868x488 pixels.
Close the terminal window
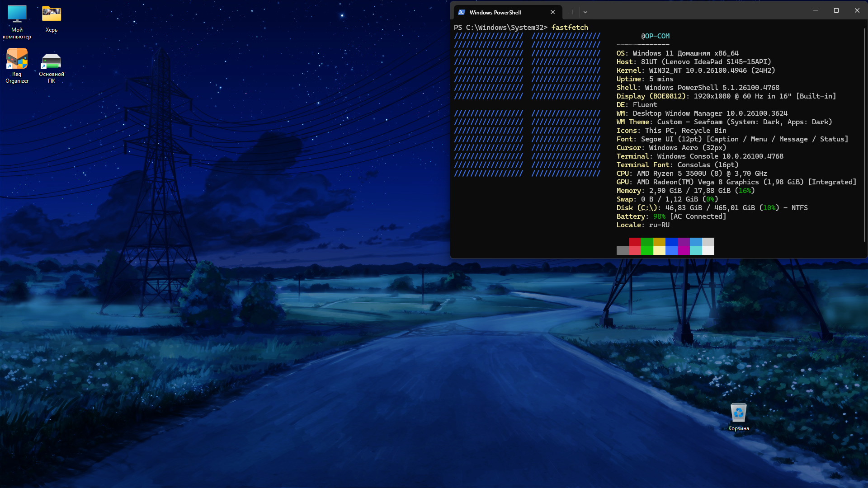click(x=857, y=10)
